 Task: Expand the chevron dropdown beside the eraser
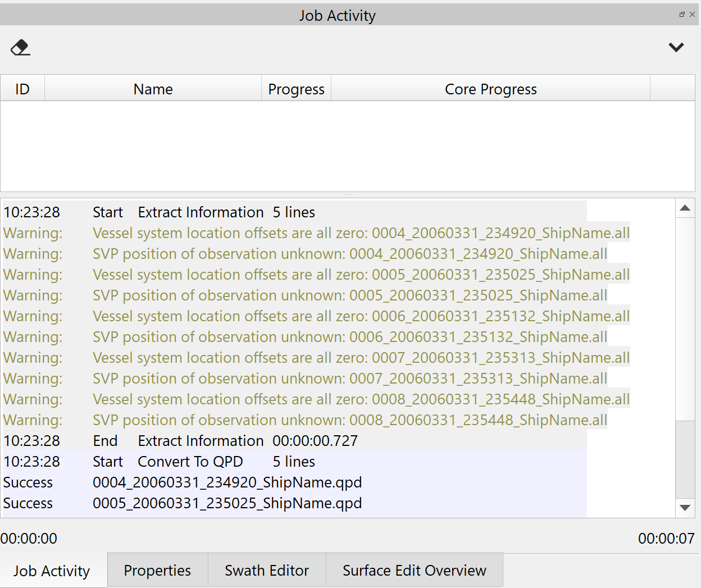click(x=676, y=48)
